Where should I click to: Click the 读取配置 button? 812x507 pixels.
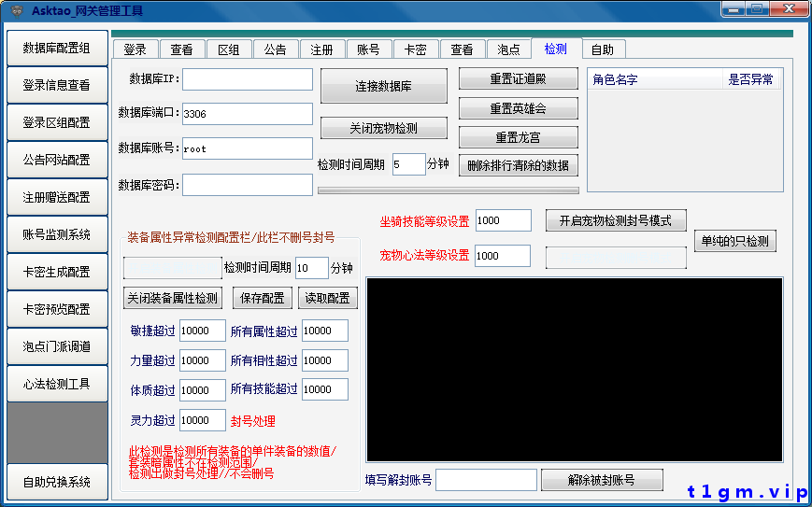pos(328,298)
